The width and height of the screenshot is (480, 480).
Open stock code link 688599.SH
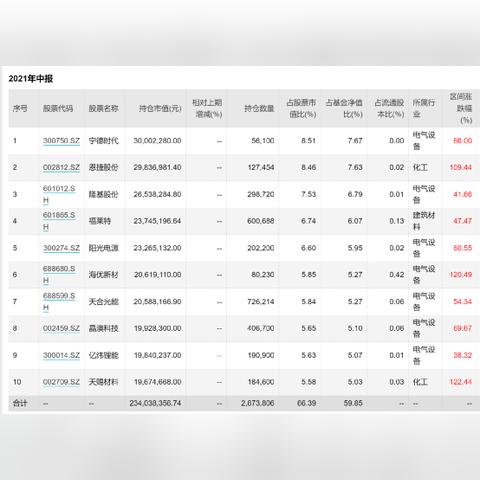[x=59, y=302]
